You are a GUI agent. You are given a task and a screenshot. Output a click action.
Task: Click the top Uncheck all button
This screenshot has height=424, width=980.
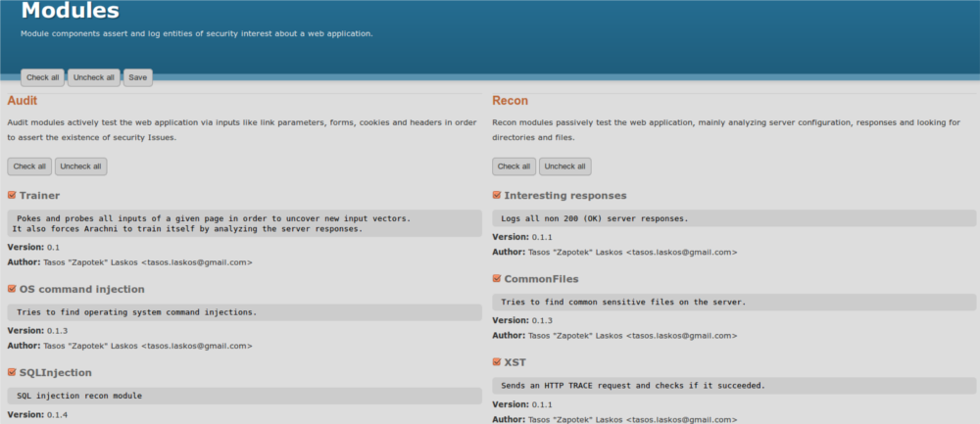click(93, 77)
